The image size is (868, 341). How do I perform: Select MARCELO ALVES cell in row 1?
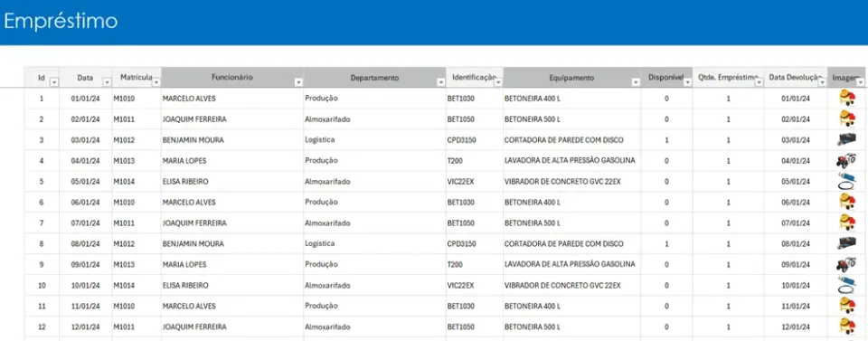(232, 99)
